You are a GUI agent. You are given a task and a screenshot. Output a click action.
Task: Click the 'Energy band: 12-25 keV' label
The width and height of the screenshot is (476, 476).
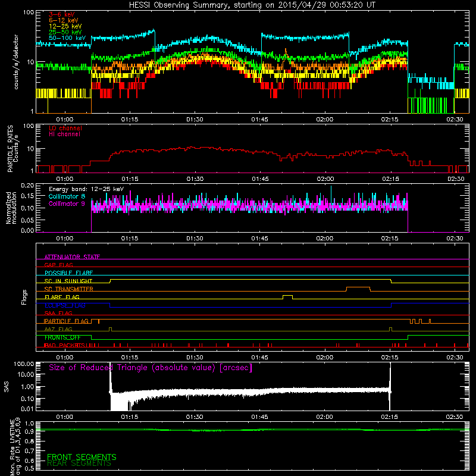point(86,189)
